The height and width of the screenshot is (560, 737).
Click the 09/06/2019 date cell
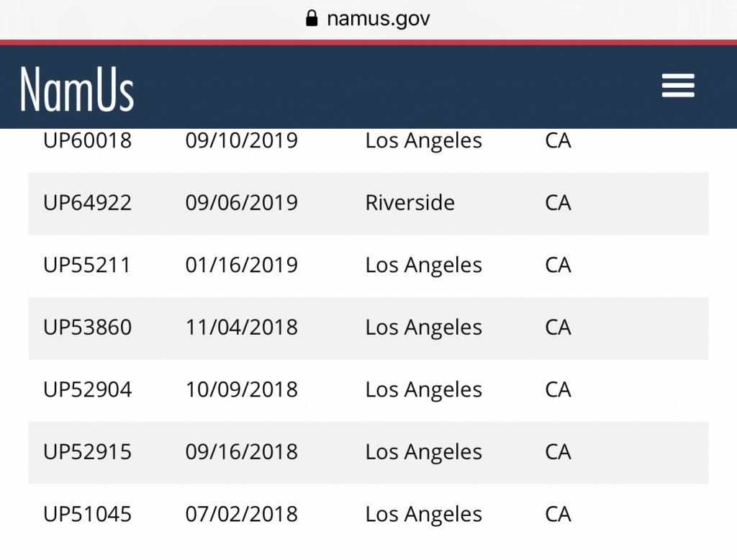tap(241, 203)
